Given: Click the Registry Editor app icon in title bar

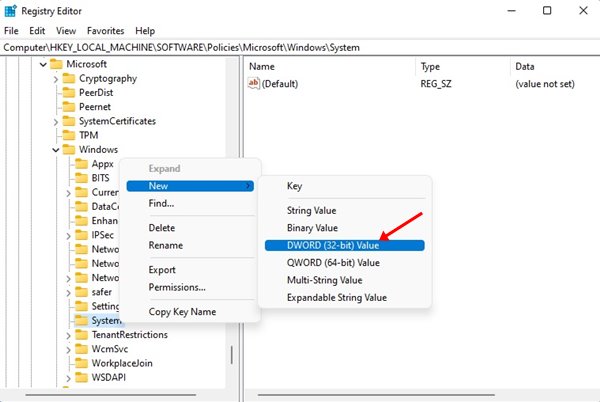Looking at the screenshot, I should tap(11, 10).
